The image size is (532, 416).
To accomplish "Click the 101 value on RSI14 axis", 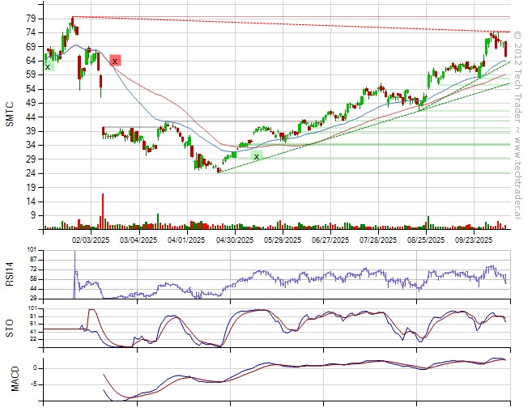I will (31, 250).
